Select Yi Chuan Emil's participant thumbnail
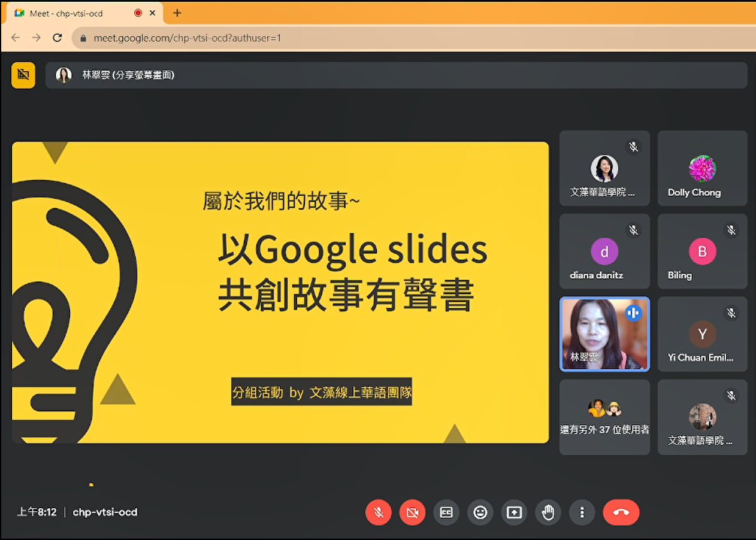Screen dimensions: 756x540 pos(701,334)
